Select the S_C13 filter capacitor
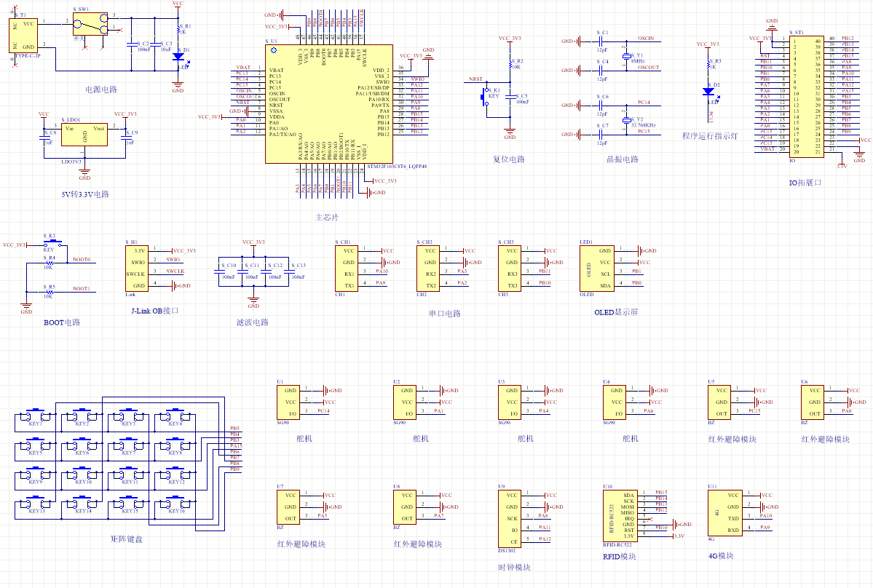The image size is (873, 588). pyautogui.click(x=289, y=271)
